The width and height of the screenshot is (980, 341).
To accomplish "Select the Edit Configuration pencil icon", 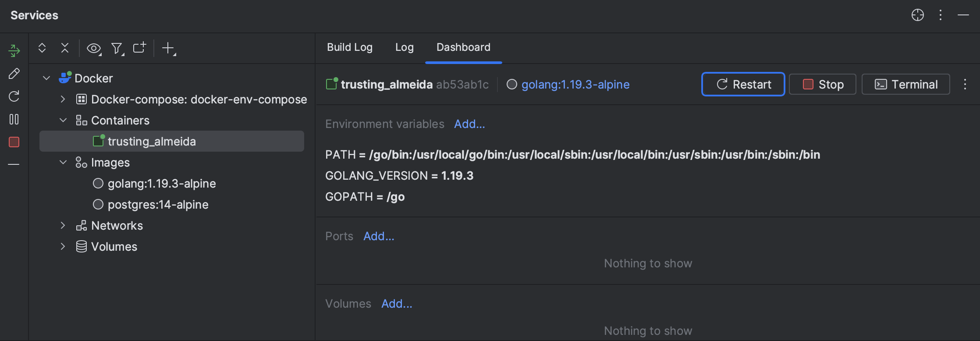I will click(14, 73).
